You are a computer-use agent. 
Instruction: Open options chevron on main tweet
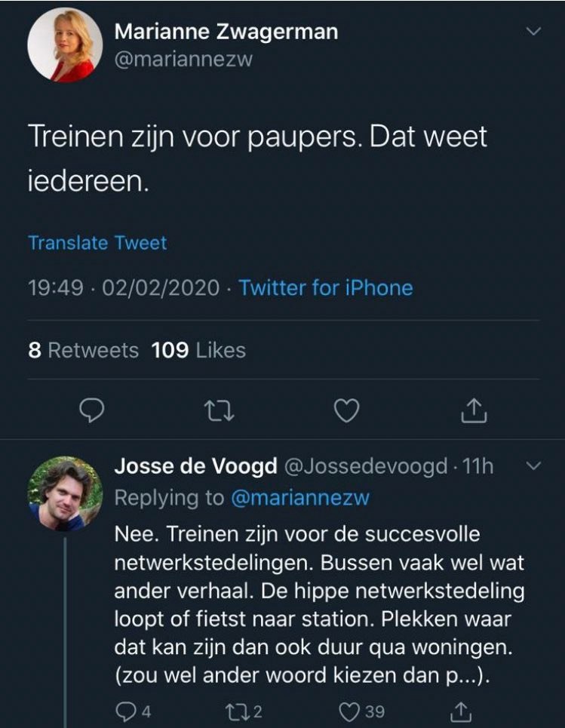click(533, 32)
